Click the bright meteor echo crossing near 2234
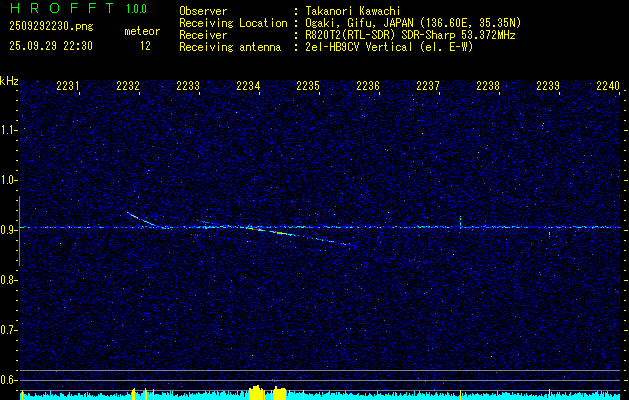 click(258, 229)
